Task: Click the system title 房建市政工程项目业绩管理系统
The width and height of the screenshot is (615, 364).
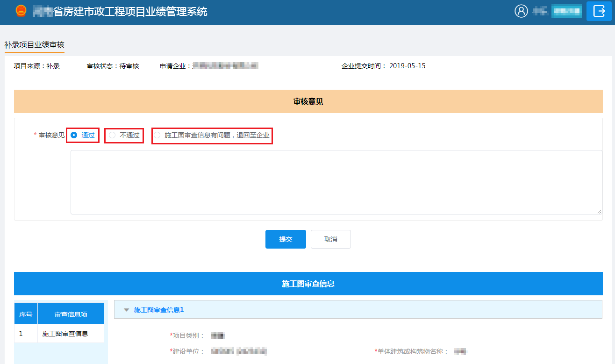Action: click(x=130, y=12)
